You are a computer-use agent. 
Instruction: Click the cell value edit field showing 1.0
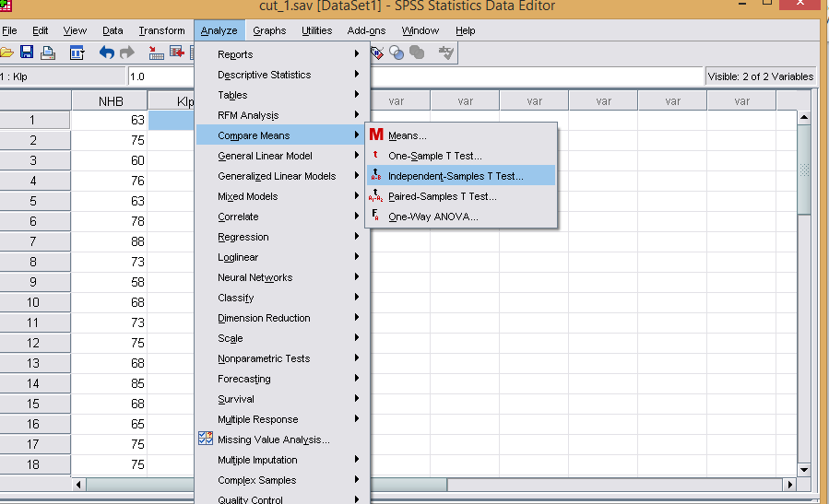click(x=415, y=76)
